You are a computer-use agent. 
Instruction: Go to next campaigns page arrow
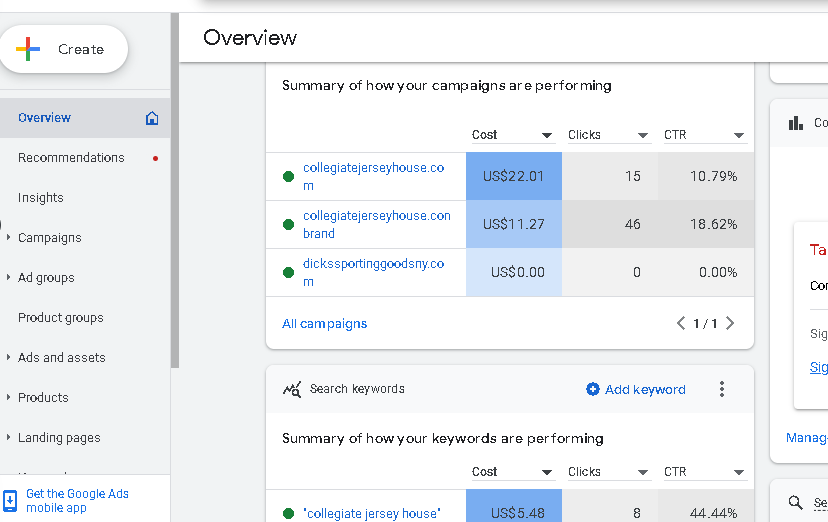[x=730, y=323]
